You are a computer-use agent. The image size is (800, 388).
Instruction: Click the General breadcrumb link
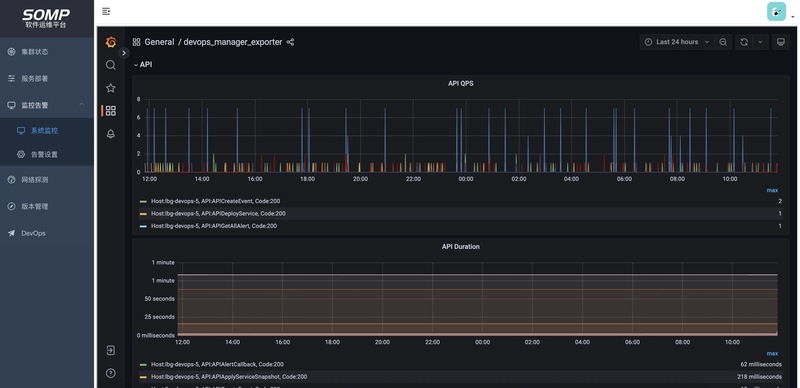pyautogui.click(x=159, y=42)
